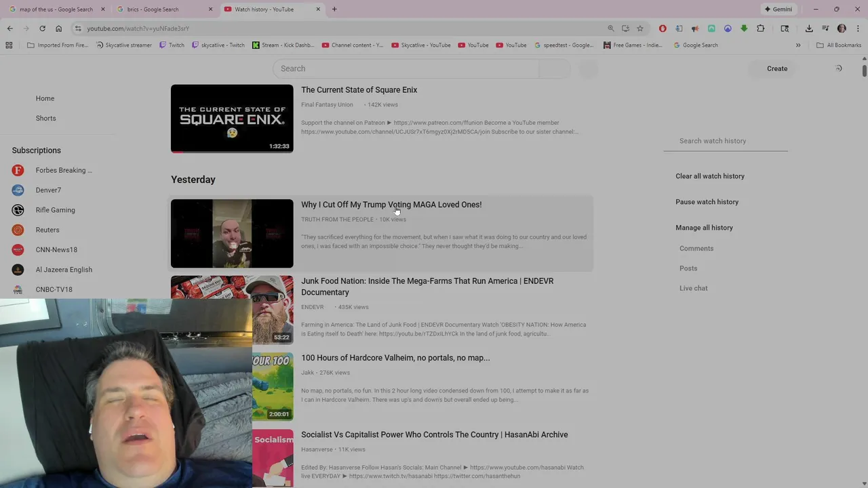
Task: Click the Rifle Gaming channel avatar
Action: click(x=18, y=210)
